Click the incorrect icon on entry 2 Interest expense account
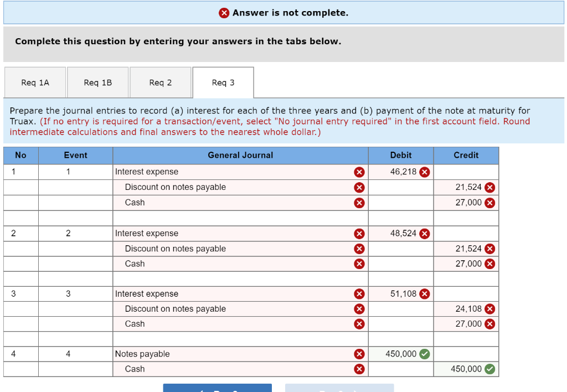This screenshot has height=392, width=567. (359, 234)
